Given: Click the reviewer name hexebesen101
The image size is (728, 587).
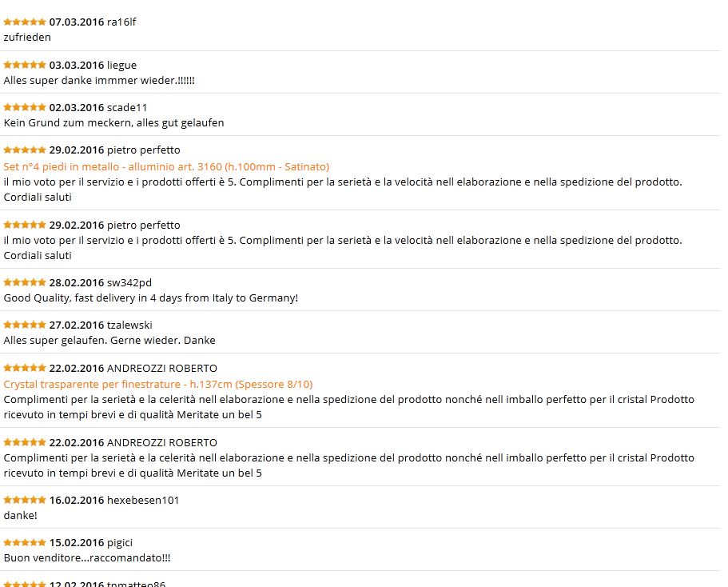Looking at the screenshot, I should coord(143,500).
